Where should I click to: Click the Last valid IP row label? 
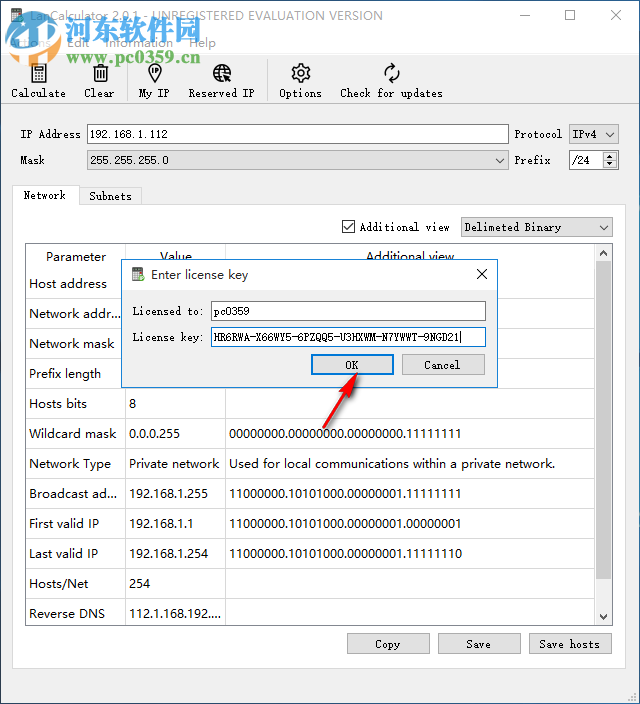point(64,554)
